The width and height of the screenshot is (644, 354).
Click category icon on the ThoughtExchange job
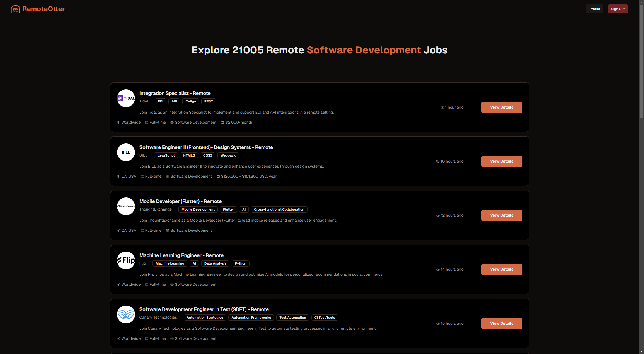pyautogui.click(x=168, y=230)
